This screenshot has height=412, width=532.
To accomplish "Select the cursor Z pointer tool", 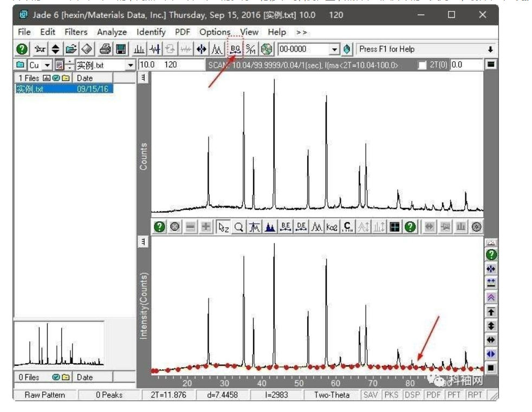I will coord(223,227).
